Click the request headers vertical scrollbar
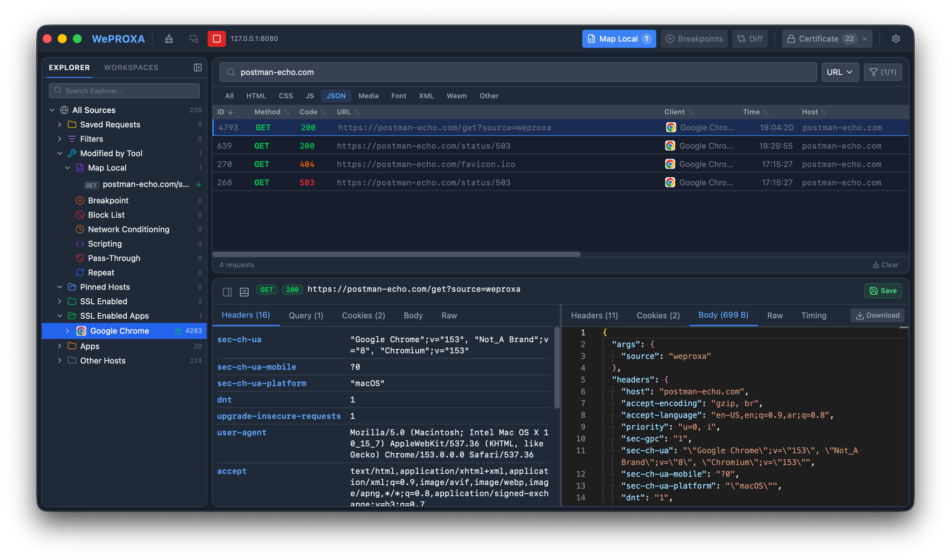951x560 pixels. (x=557, y=368)
